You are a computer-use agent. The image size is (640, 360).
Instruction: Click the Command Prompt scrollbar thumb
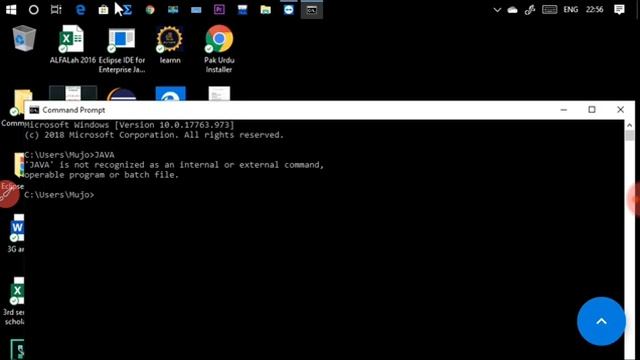pos(629,136)
